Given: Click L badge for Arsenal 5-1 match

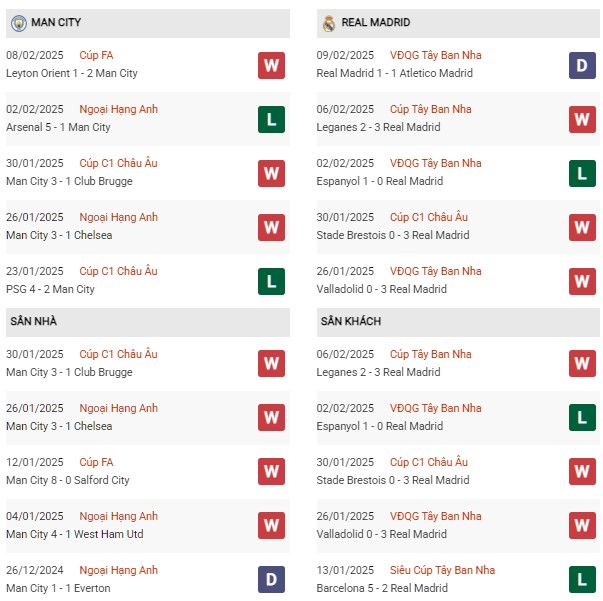Looking at the screenshot, I should pyautogui.click(x=271, y=120).
